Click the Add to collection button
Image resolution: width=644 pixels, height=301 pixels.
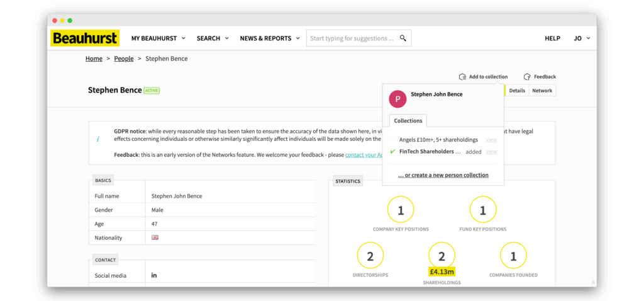483,77
